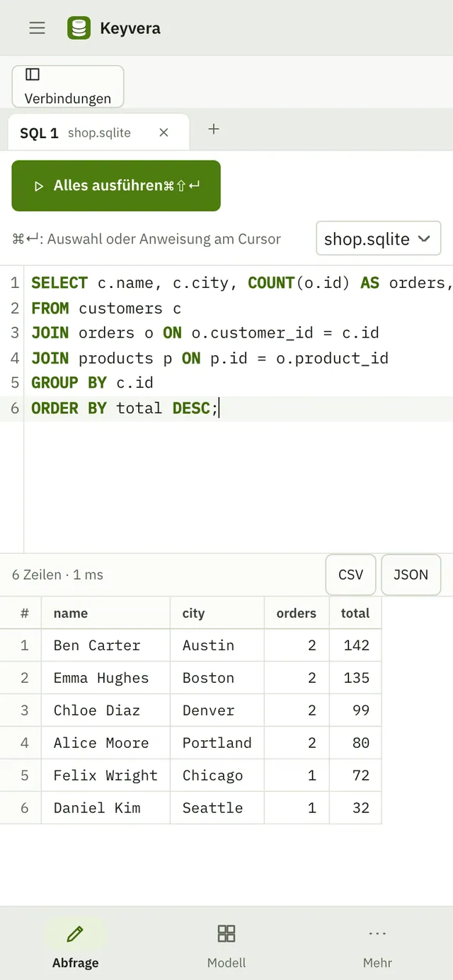Select the Boston city cell
453x980 pixels.
(x=217, y=678)
